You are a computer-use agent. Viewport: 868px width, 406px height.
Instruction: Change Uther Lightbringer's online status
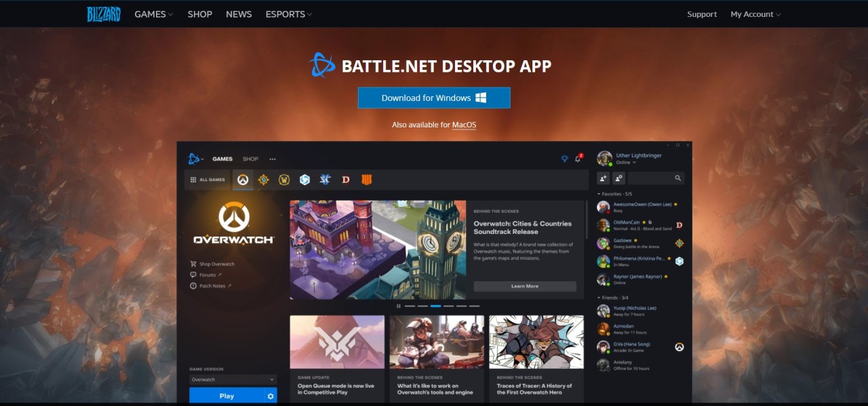coord(627,162)
